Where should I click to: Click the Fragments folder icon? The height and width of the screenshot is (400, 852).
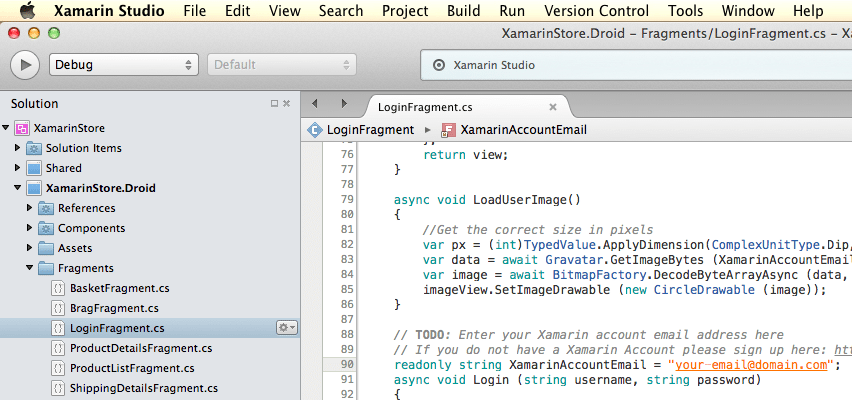pyautogui.click(x=46, y=268)
